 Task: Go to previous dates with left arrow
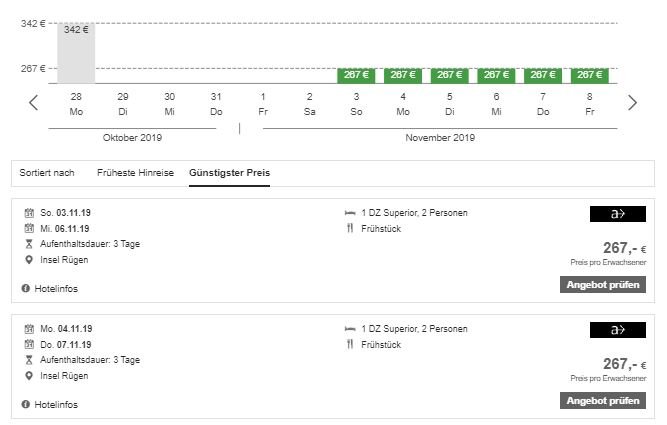(34, 103)
